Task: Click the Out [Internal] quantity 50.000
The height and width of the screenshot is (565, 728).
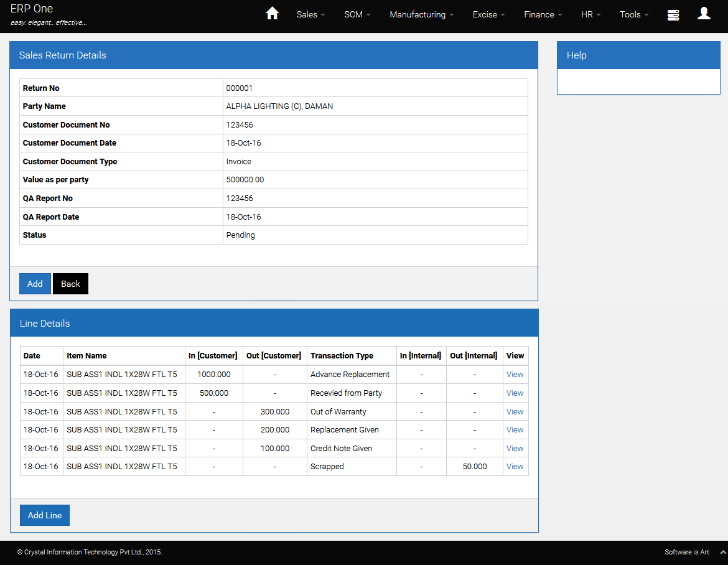Action: point(475,467)
